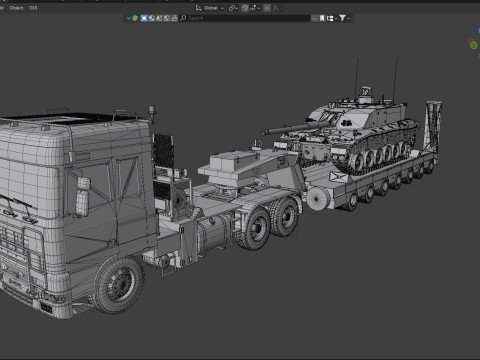Viewport: 480px width, 360px height.
Task: Click the red X axis gizmo circle
Action: pos(471,41)
